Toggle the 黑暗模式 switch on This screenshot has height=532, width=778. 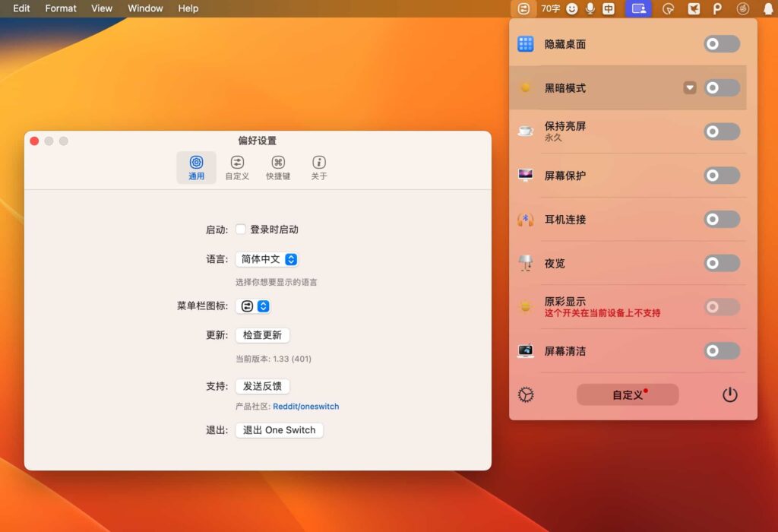[x=720, y=87]
